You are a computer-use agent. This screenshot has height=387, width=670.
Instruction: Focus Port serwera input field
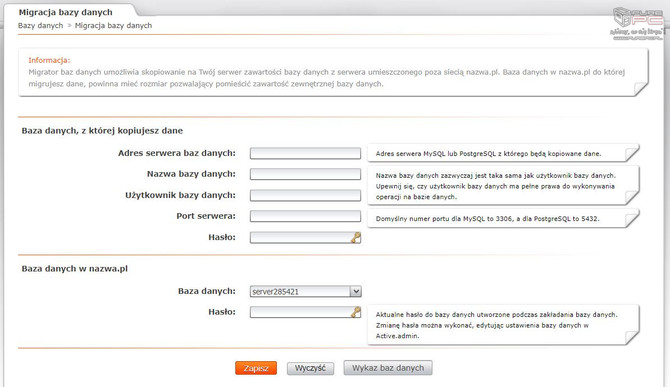[305, 216]
